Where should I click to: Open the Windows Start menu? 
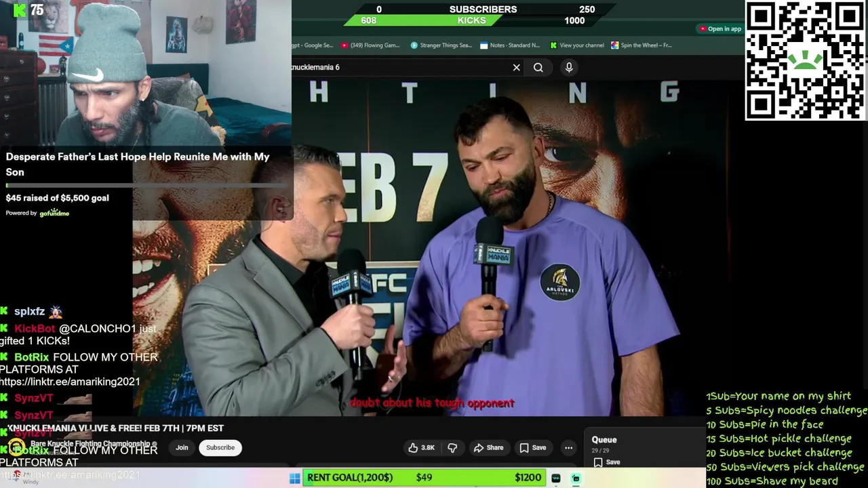click(294, 479)
